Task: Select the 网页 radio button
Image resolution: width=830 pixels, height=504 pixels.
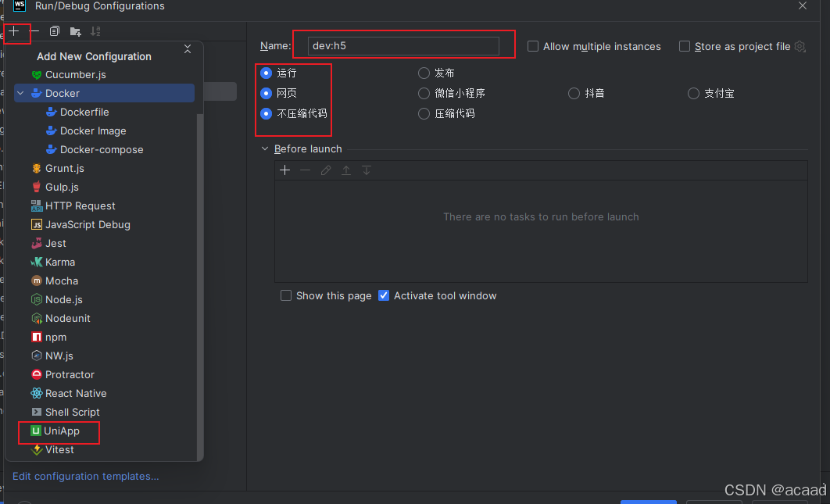Action: point(267,93)
